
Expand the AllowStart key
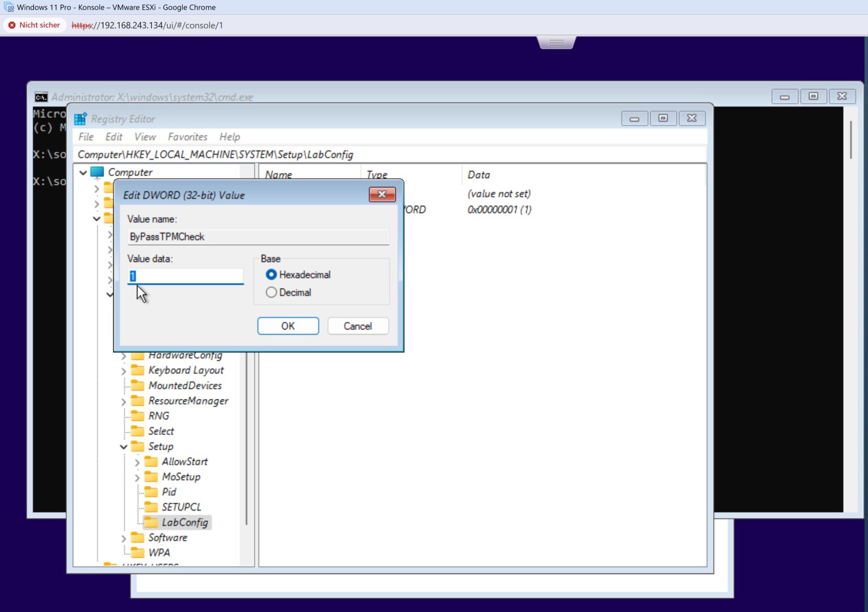pos(137,462)
